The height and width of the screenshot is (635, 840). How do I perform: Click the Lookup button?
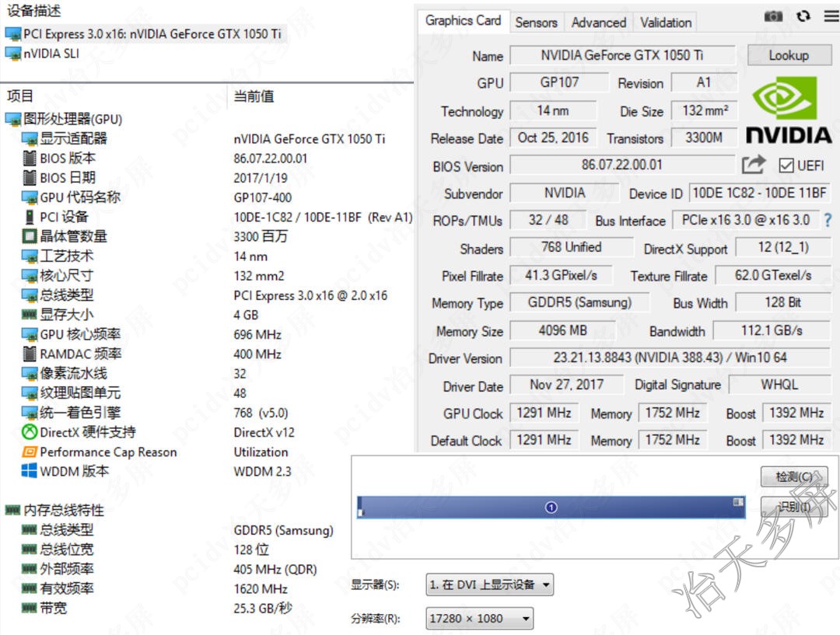coord(789,55)
